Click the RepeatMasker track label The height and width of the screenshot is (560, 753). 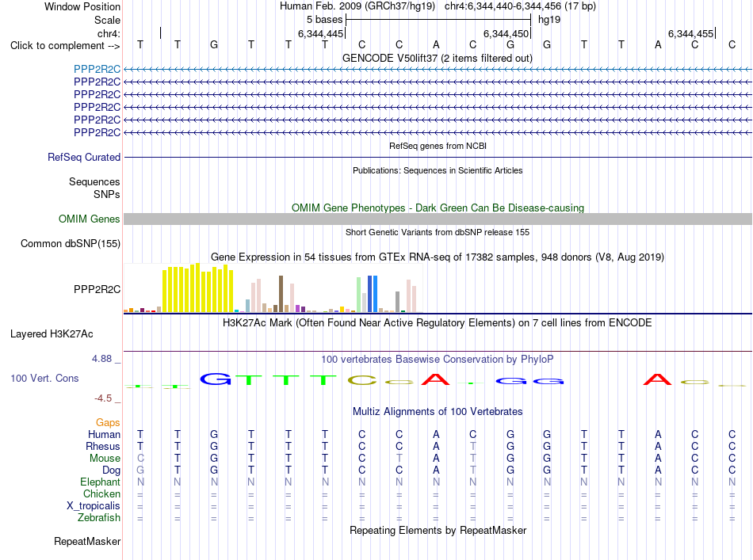click(87, 541)
